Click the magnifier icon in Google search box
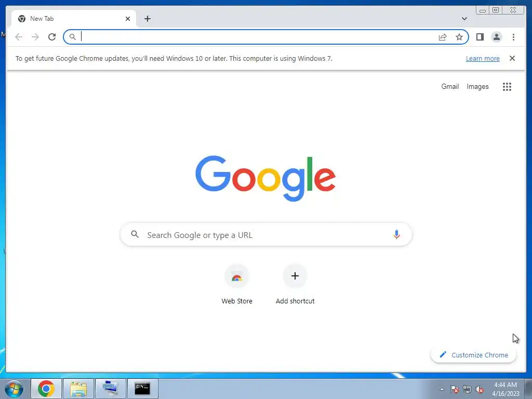532x399 pixels. pos(135,234)
